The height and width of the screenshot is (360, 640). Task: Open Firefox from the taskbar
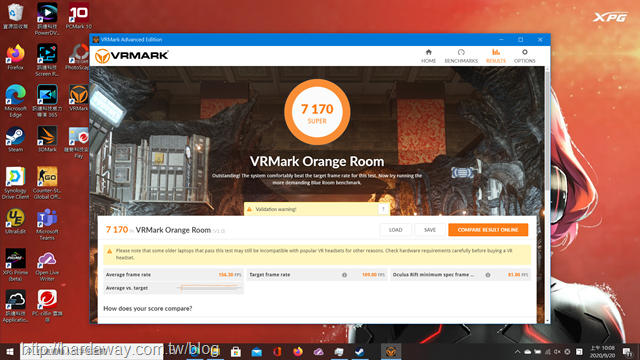[x=298, y=351]
